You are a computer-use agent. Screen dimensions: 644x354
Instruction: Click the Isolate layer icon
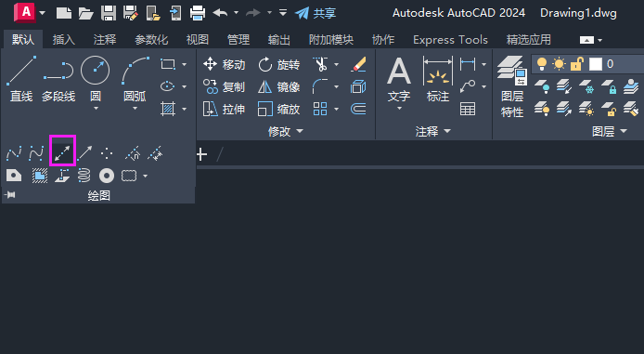coord(564,86)
